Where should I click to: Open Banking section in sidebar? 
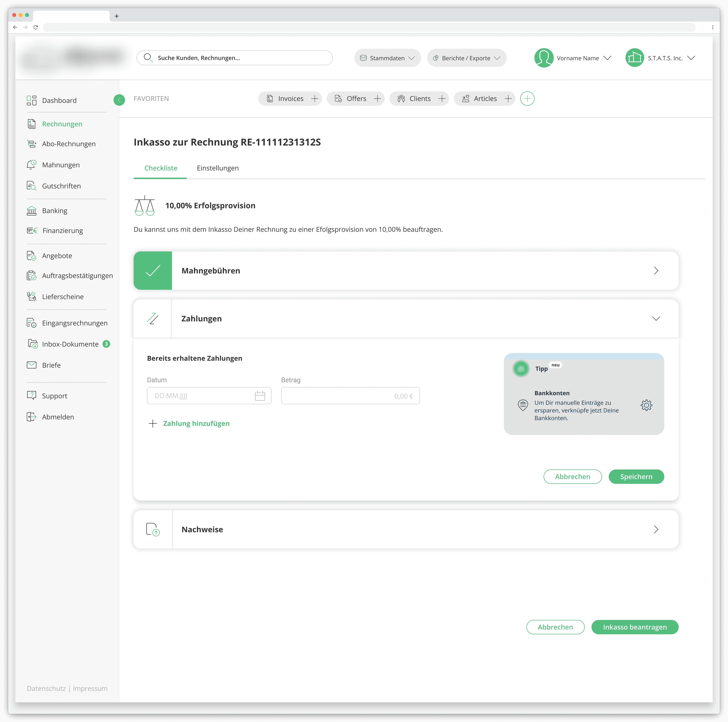click(x=55, y=210)
